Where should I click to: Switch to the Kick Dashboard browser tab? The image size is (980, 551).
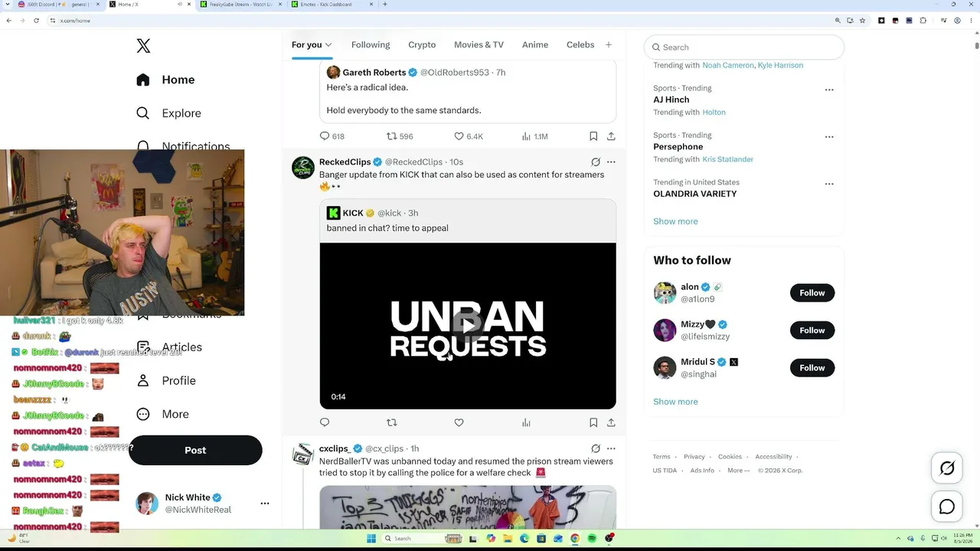tap(329, 5)
